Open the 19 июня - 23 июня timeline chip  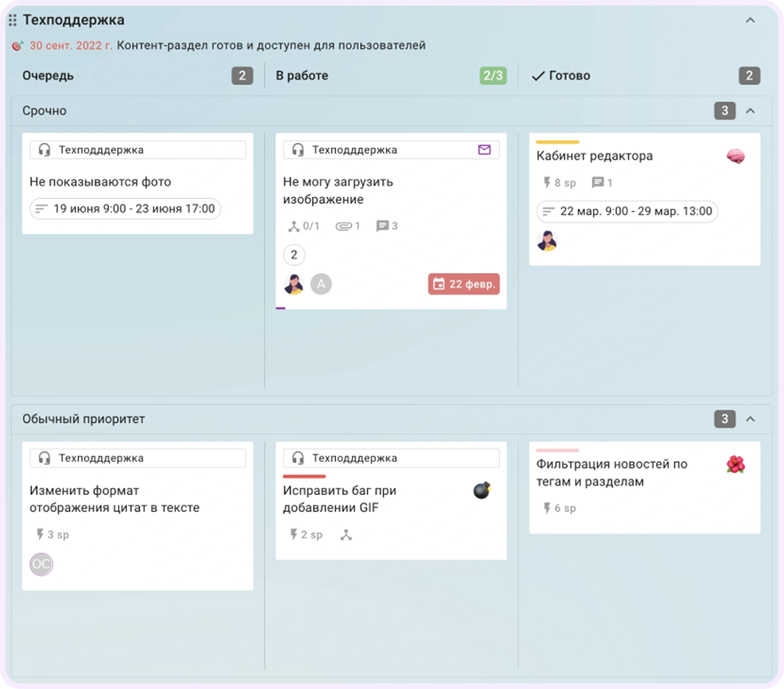pos(125,209)
